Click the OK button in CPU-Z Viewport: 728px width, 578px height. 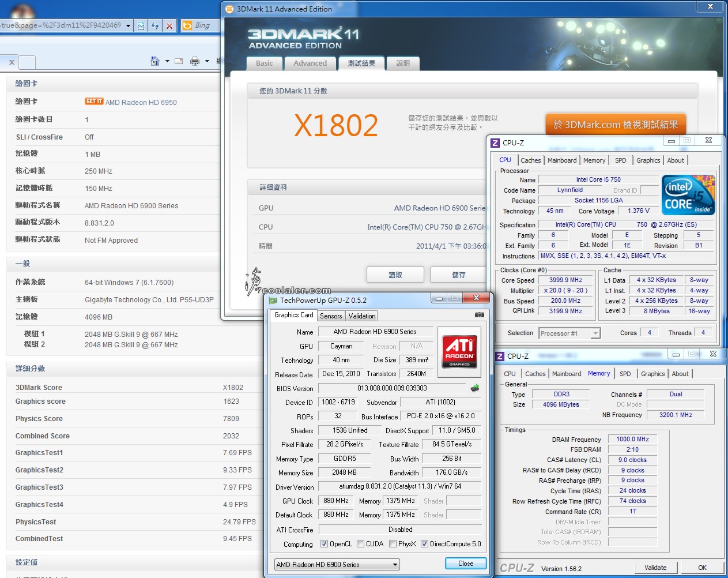coord(702,568)
